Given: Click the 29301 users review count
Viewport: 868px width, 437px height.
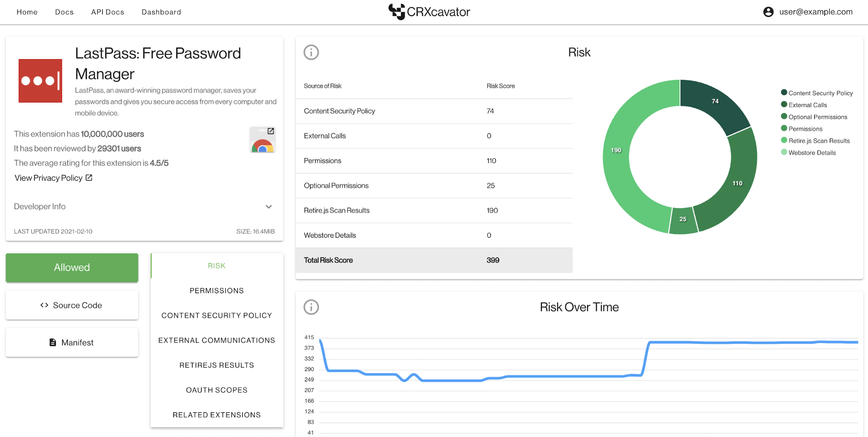Looking at the screenshot, I should point(119,149).
